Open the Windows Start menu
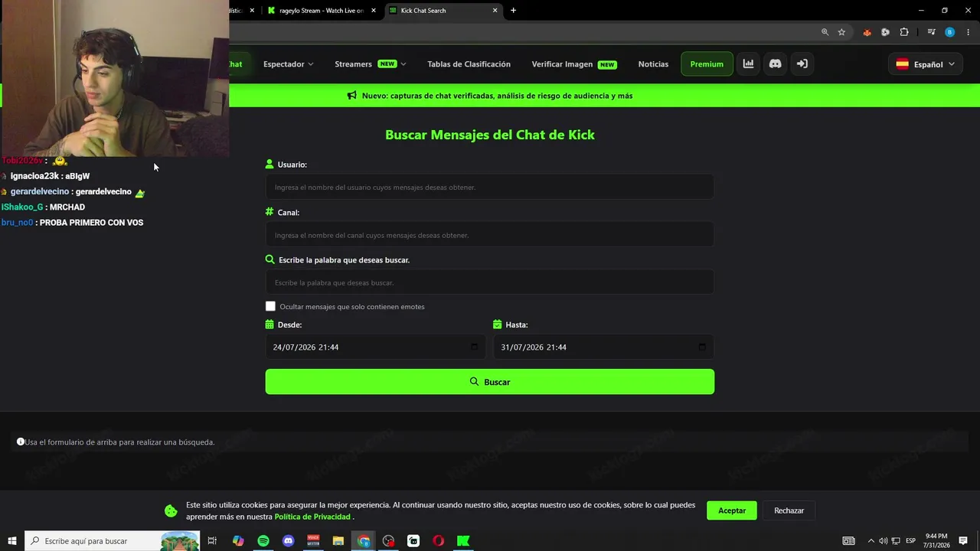The height and width of the screenshot is (551, 980). tap(12, 541)
